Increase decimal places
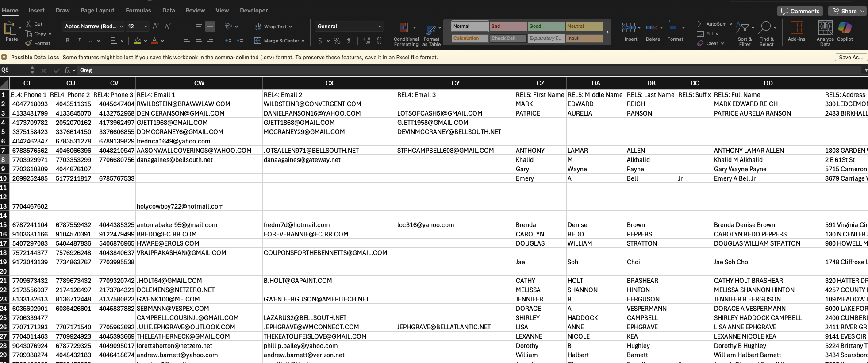This screenshot has width=868, height=363. coord(367,41)
